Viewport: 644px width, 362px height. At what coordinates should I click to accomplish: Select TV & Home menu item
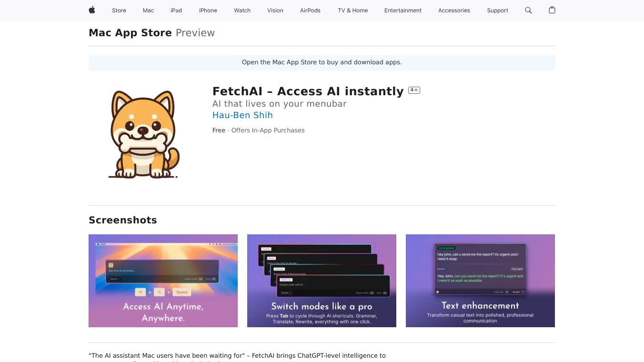click(x=353, y=10)
